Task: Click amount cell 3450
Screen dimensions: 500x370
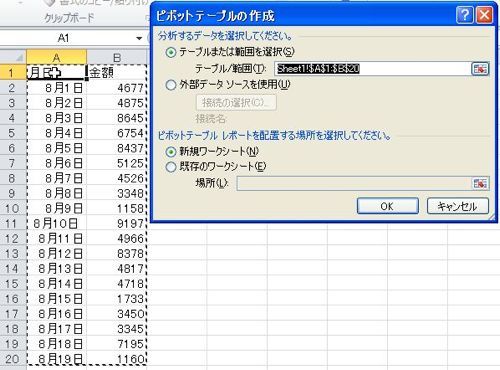Action: point(117,314)
